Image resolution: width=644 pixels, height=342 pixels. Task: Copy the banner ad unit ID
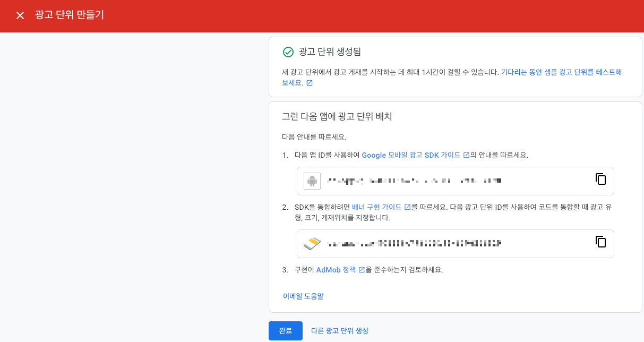pos(600,242)
